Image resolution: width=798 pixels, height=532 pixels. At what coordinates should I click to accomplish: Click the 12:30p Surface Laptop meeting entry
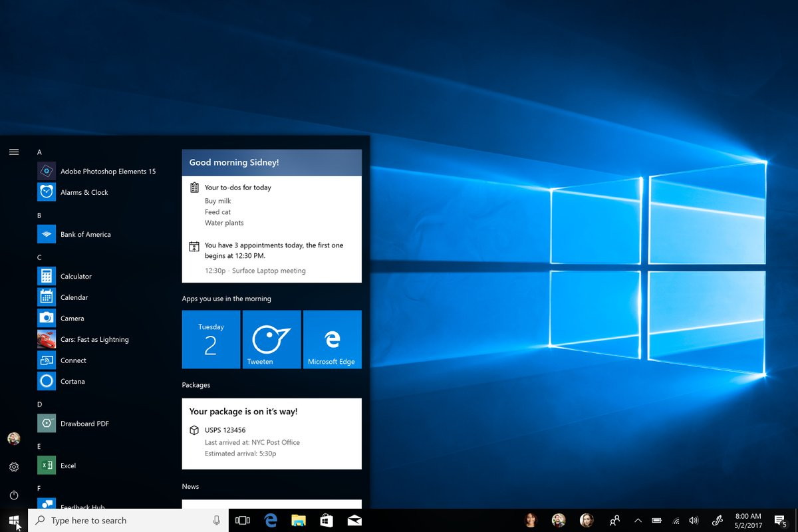click(255, 271)
